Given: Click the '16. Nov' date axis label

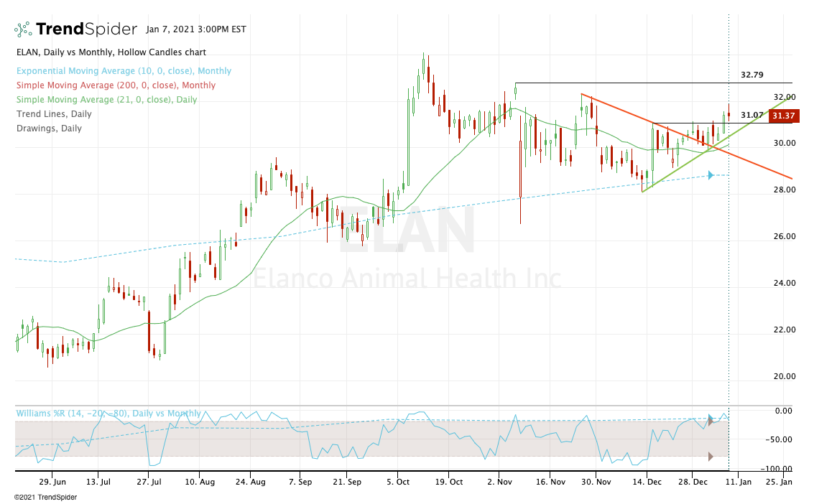Looking at the screenshot, I should (x=550, y=482).
